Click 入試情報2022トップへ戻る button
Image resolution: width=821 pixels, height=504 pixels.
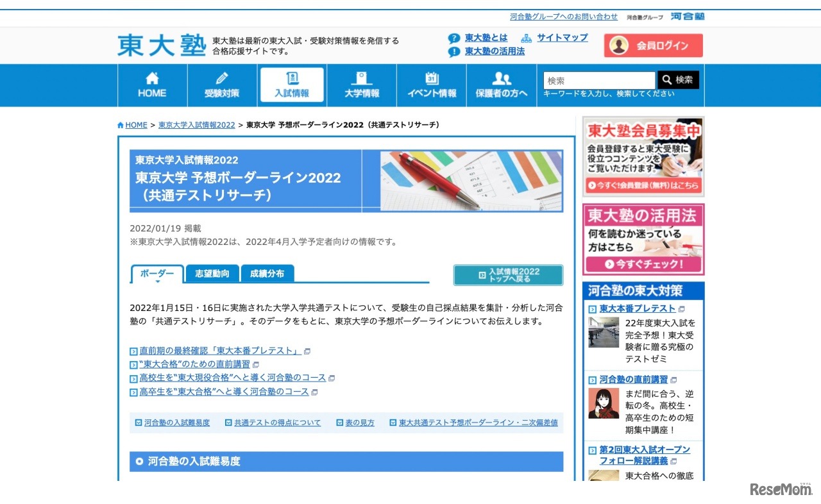coord(508,275)
